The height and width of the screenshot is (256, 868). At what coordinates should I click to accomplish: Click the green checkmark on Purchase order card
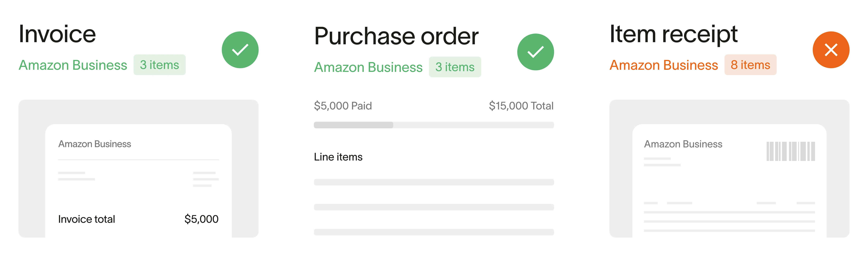tap(535, 52)
